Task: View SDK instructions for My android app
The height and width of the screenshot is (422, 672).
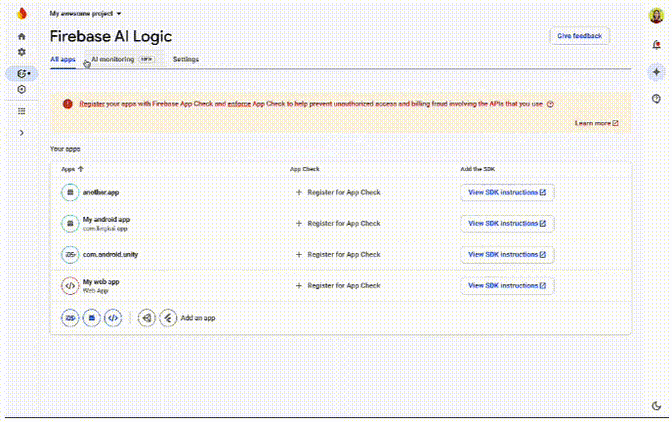Action: 507,223
